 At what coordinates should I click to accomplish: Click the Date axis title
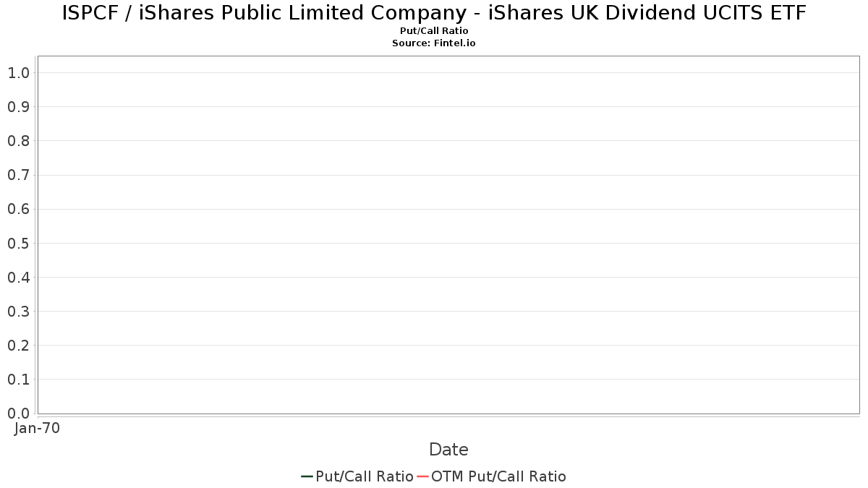point(448,450)
